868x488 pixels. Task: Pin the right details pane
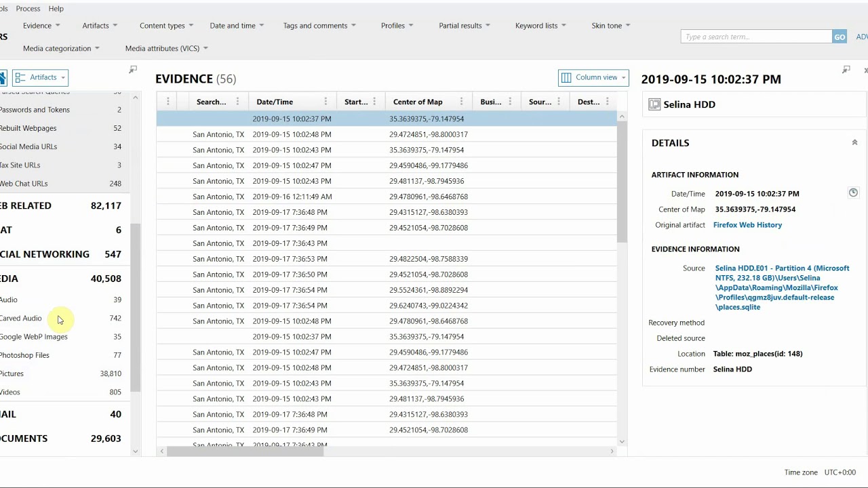[846, 69]
